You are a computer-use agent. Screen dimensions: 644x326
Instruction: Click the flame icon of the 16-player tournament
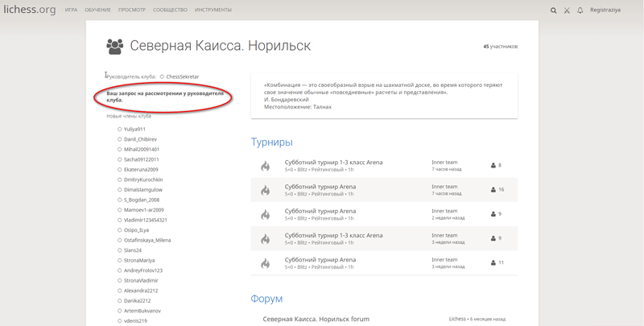click(x=266, y=190)
